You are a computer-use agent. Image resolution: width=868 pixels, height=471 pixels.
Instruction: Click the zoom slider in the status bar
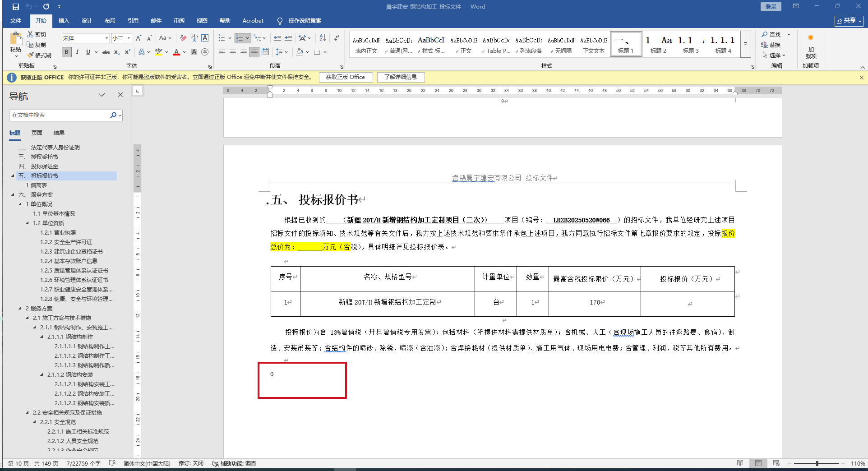[x=817, y=463]
